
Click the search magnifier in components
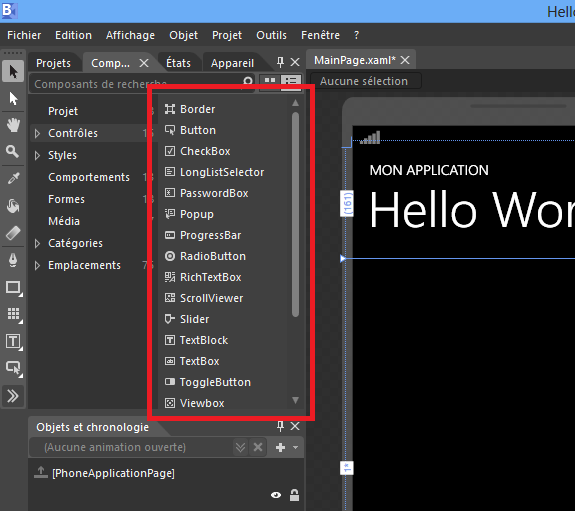click(248, 81)
